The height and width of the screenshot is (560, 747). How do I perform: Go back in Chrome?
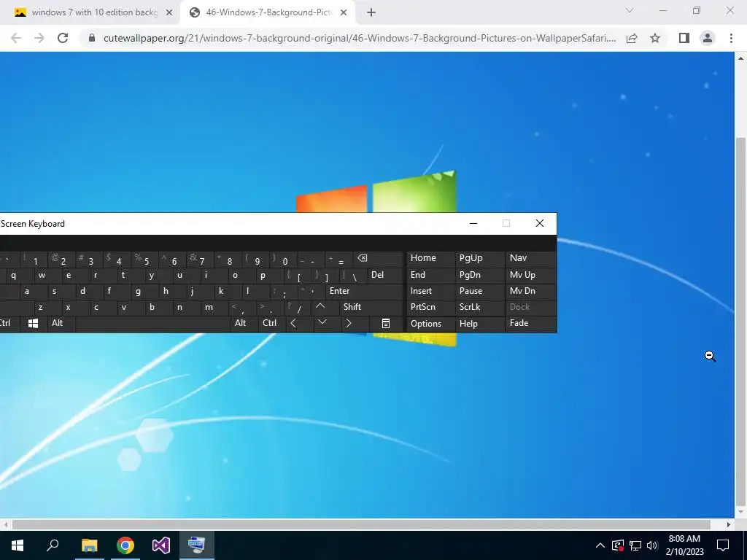pos(16,38)
